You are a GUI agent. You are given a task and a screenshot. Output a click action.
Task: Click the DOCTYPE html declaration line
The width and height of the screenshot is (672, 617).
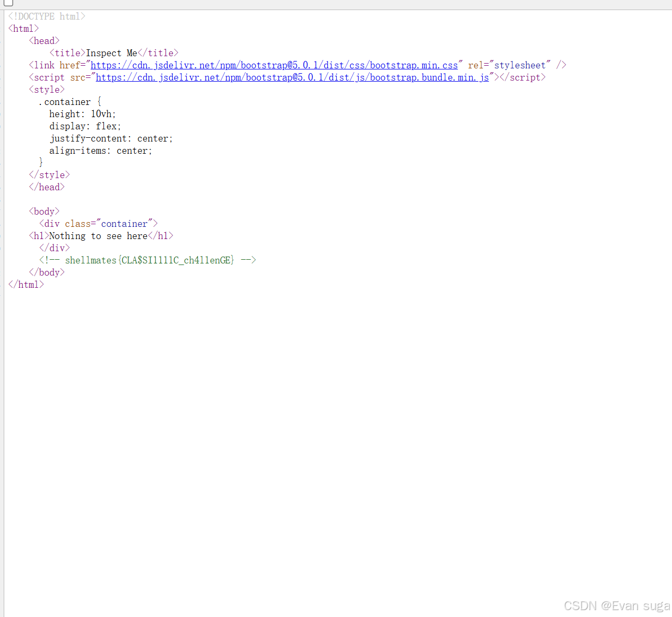tap(46, 16)
